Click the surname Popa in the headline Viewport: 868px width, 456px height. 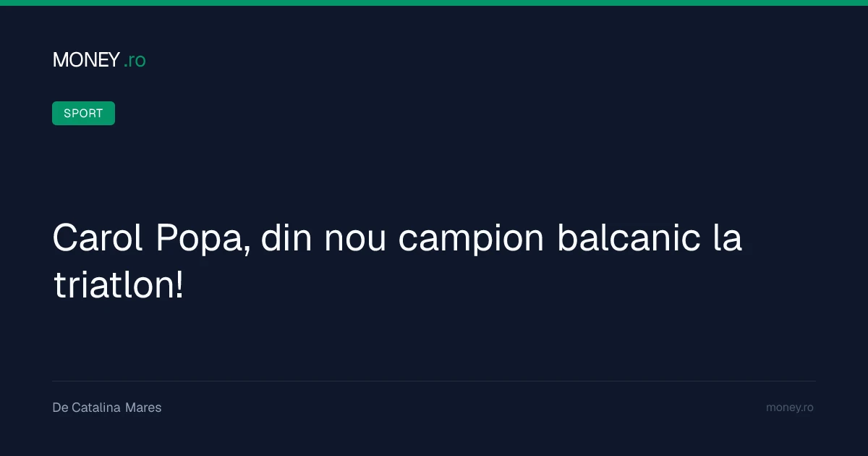click(x=203, y=239)
